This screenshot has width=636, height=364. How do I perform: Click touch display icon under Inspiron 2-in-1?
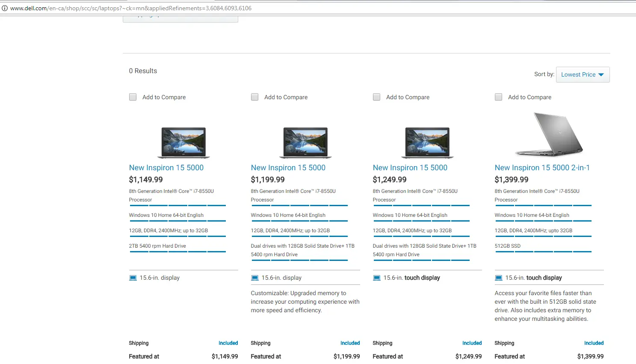tap(499, 278)
